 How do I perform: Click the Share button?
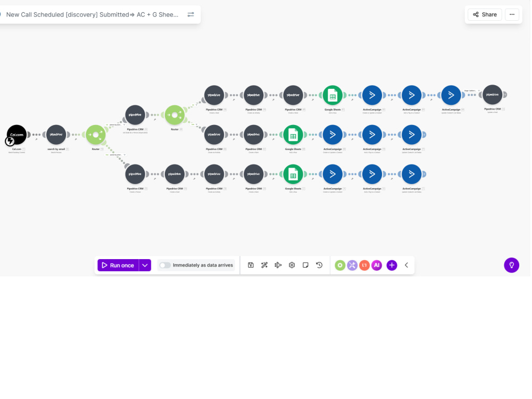point(485,14)
